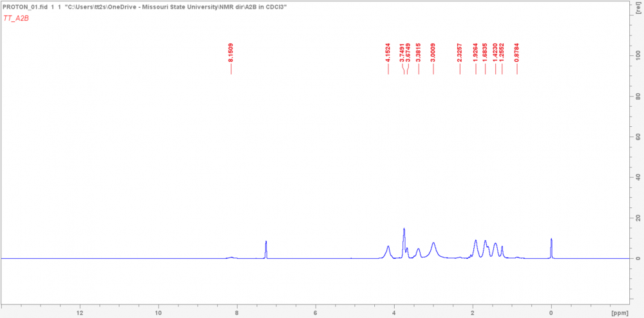Select the CDCl3 solvent peak near 7.26 ppm
The width and height of the screenshot is (644, 318).
[x=266, y=249]
